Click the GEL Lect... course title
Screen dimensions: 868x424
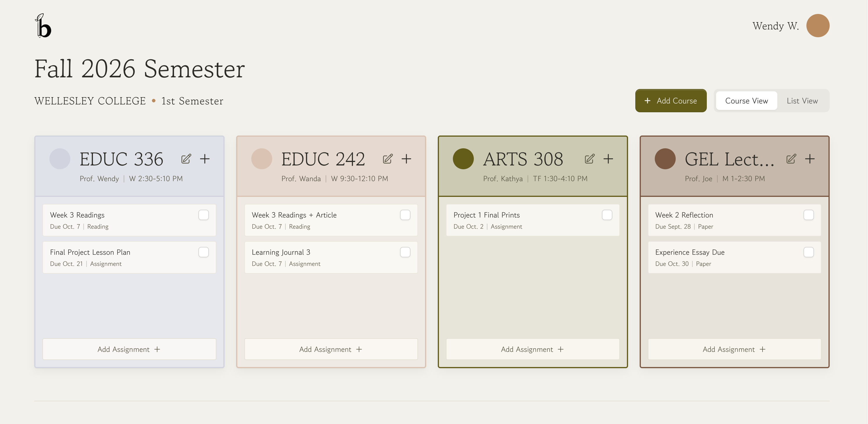click(x=729, y=159)
